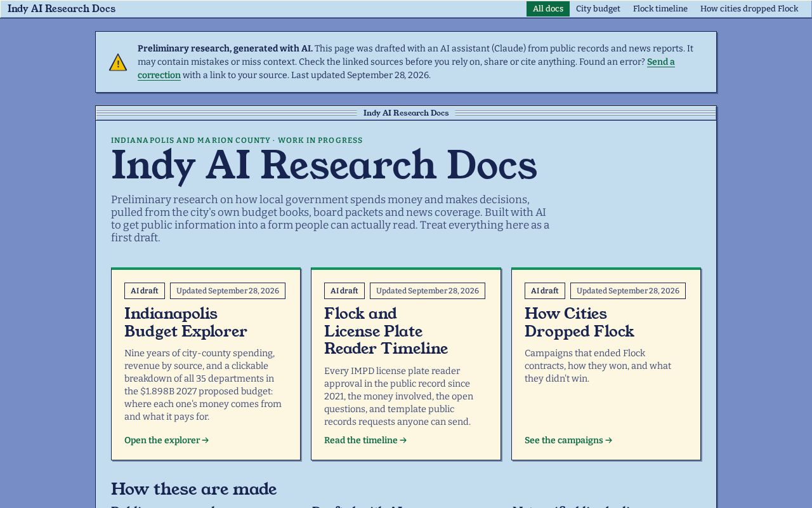This screenshot has width=812, height=508.
Task: Click See the campaigns link
Action: click(568, 440)
